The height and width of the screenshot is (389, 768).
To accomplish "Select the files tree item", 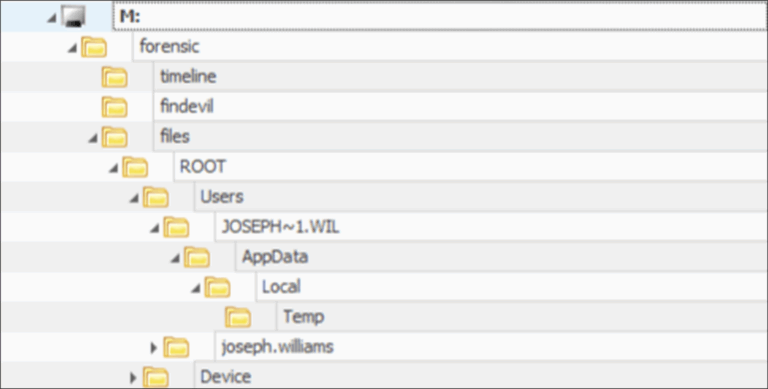I will [x=175, y=136].
